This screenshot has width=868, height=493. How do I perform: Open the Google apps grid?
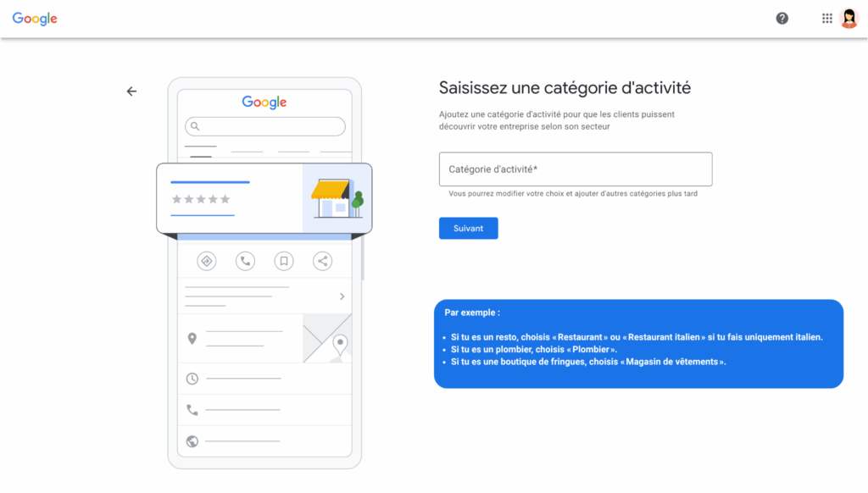(x=826, y=18)
